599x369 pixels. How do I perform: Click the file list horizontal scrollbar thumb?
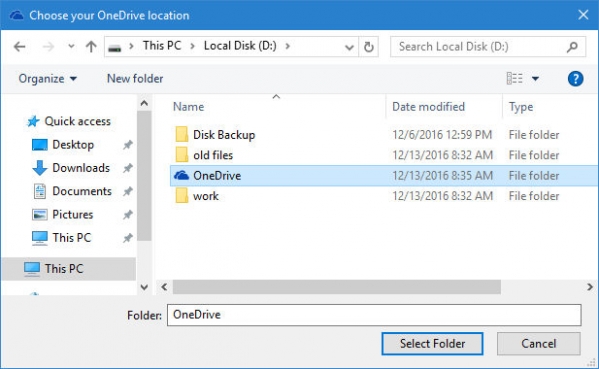[337, 287]
